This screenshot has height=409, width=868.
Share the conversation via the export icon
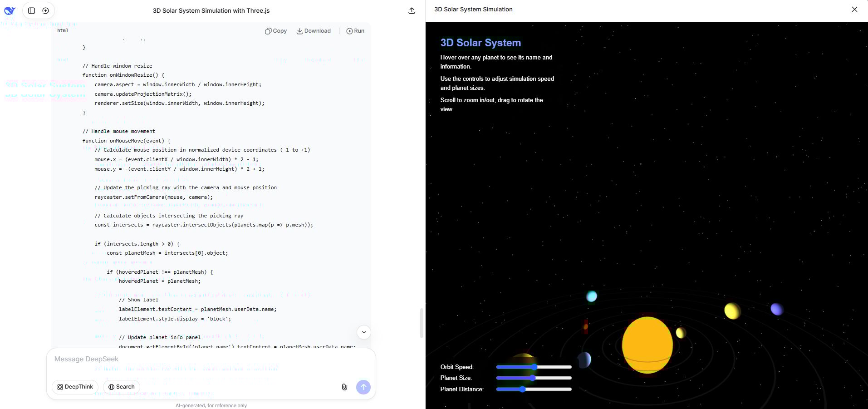[x=411, y=10]
